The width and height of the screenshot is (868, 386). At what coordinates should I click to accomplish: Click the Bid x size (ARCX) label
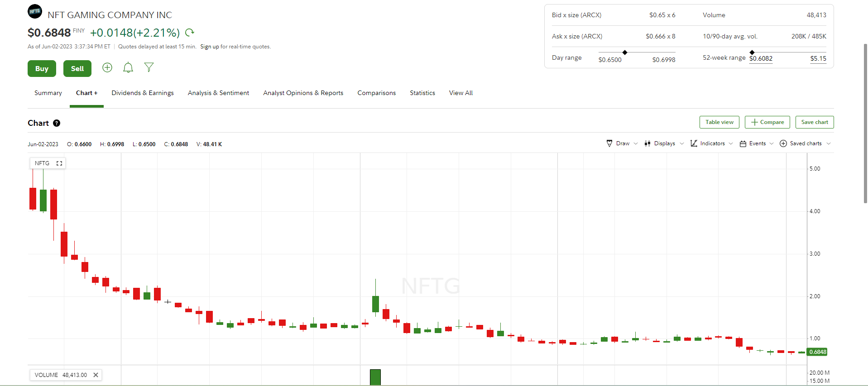(x=576, y=15)
